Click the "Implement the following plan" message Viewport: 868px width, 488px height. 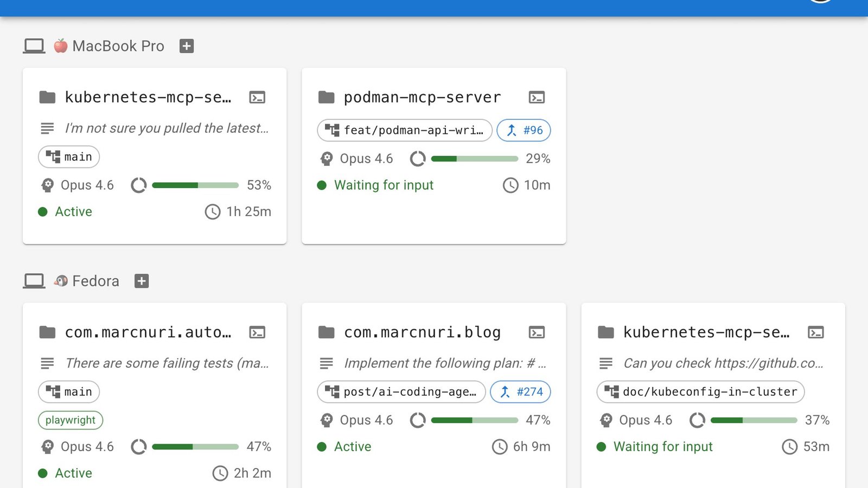point(445,363)
